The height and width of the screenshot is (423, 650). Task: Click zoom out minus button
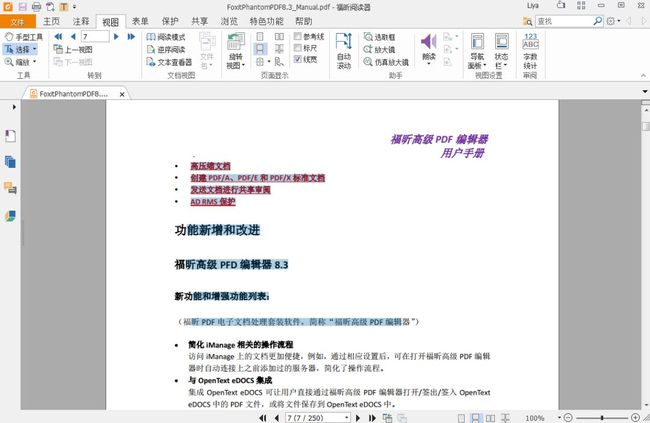click(x=569, y=418)
